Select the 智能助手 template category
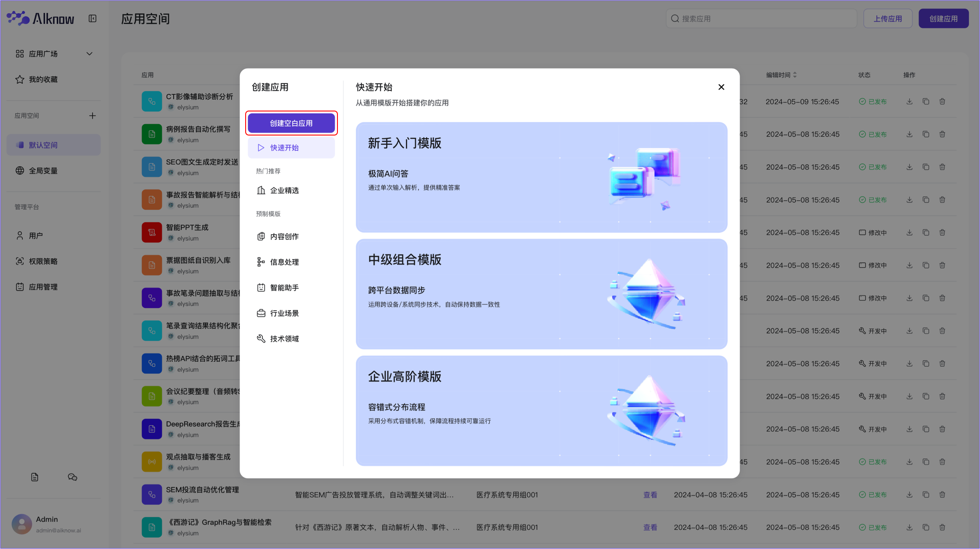Viewport: 980px width, 549px height. (284, 288)
